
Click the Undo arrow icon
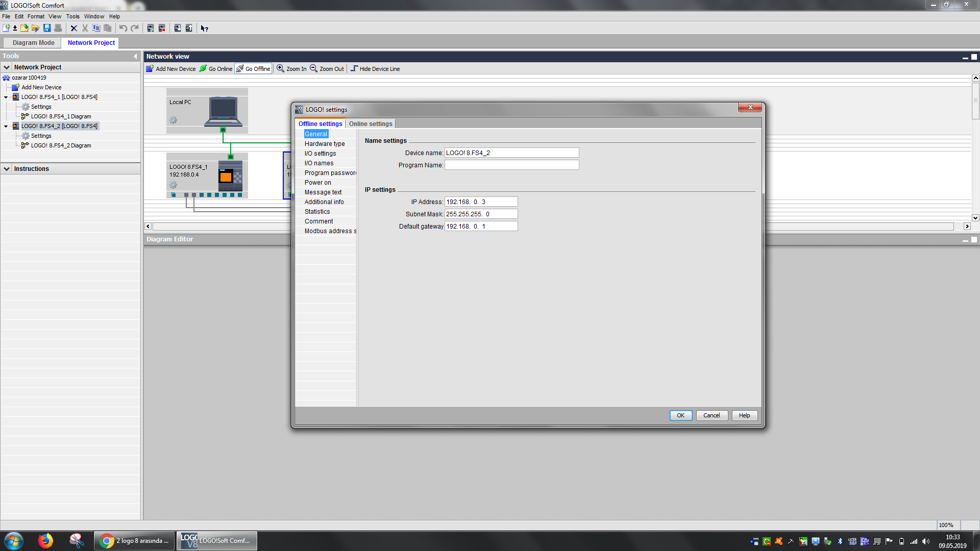tap(123, 28)
